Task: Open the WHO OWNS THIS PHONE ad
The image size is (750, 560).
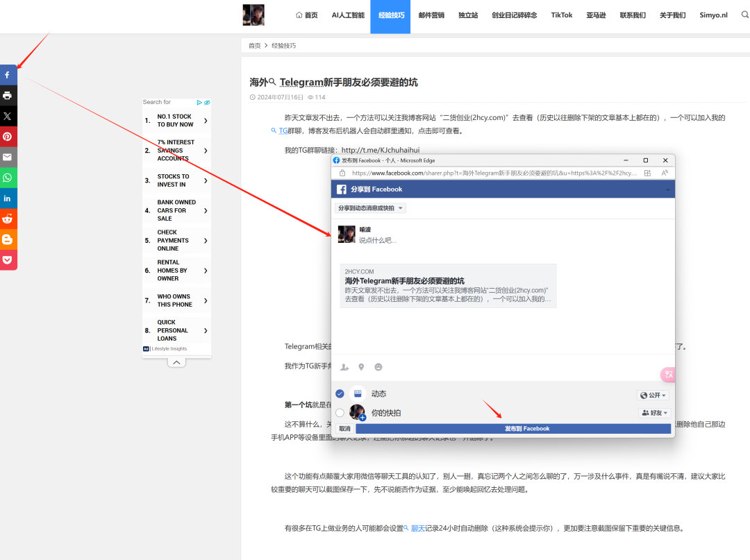Action: pos(176,300)
